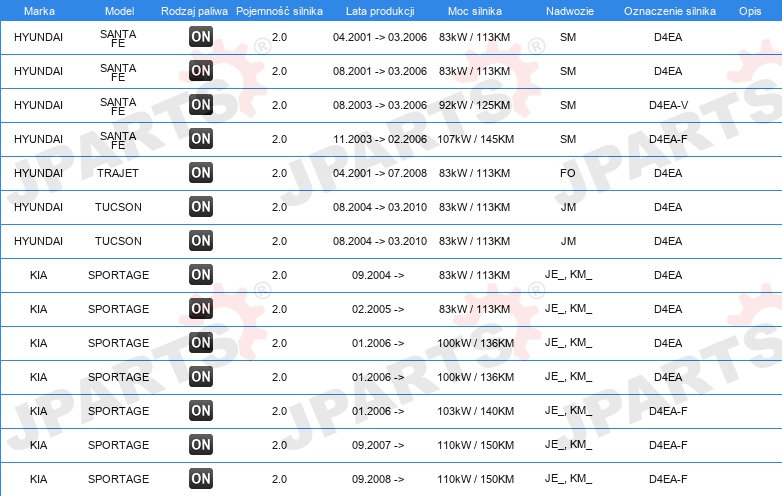This screenshot has width=782, height=496.
Task: Select the SM body cell in the D4EA-V row
Action: (568, 105)
